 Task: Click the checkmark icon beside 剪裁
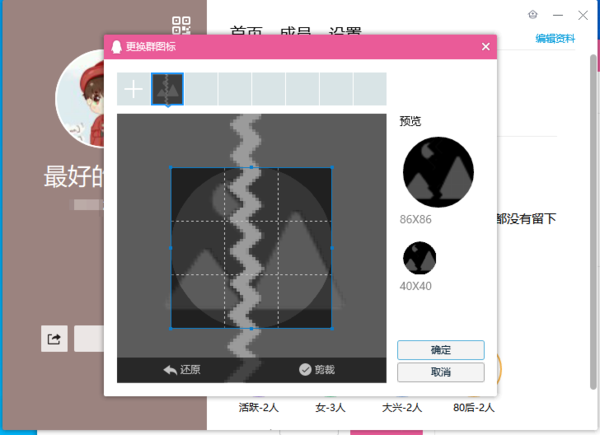pos(305,370)
